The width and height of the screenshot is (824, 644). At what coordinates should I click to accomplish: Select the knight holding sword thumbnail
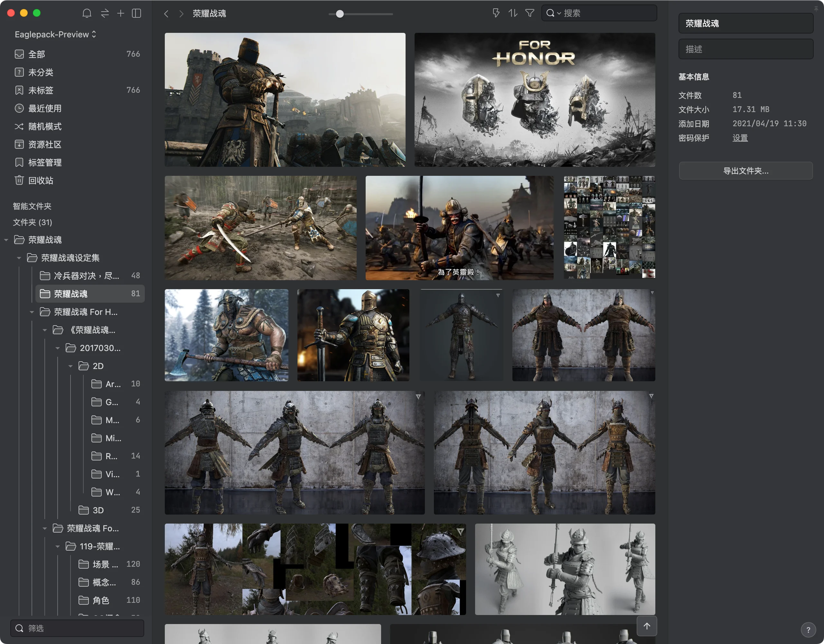353,335
